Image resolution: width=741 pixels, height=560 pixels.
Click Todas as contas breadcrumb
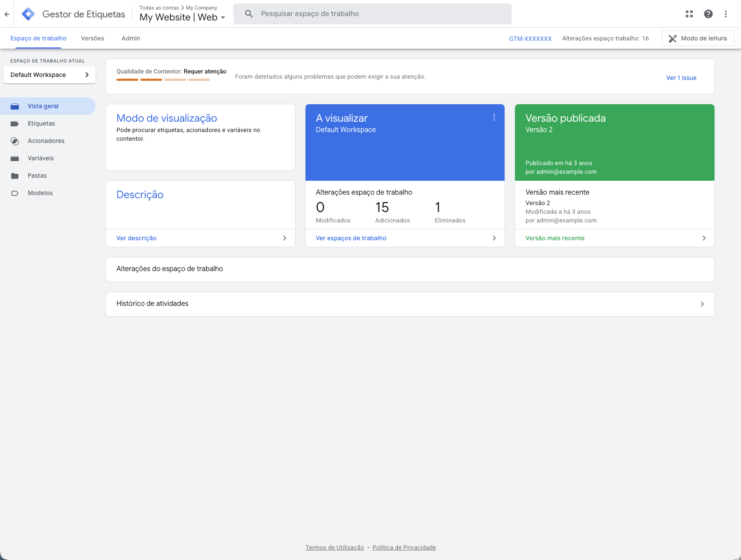point(159,8)
